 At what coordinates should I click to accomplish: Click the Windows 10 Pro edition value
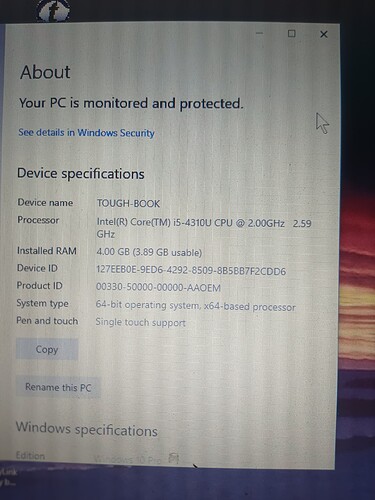click(127, 459)
